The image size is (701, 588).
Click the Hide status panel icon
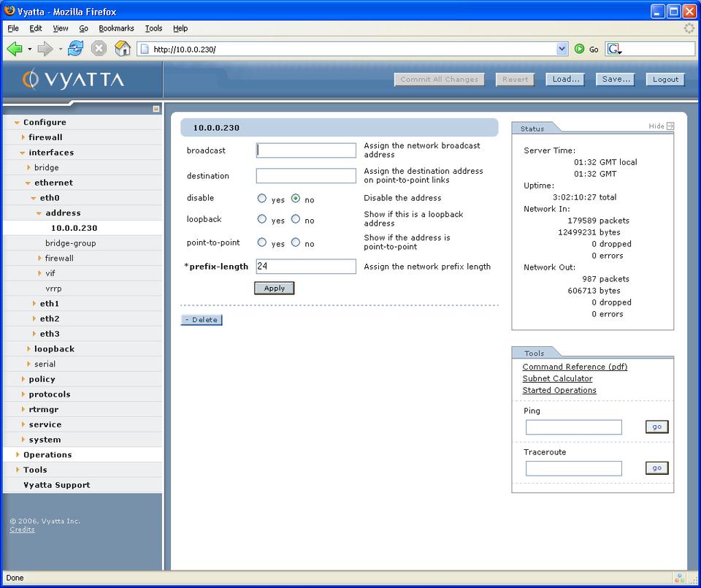pyautogui.click(x=670, y=126)
